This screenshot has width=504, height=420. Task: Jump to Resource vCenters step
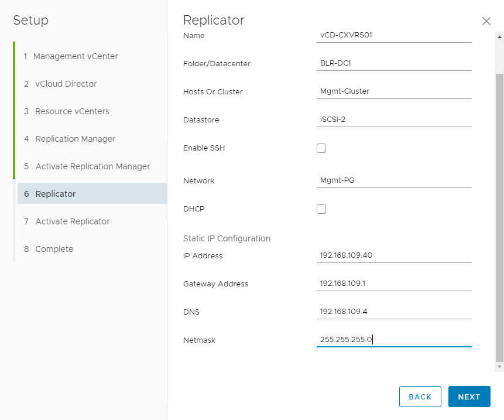72,111
